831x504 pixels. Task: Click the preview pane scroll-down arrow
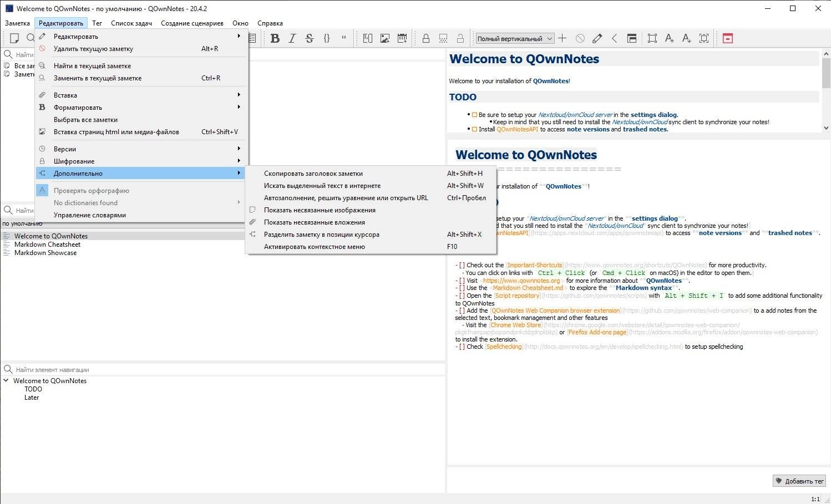[x=827, y=128]
